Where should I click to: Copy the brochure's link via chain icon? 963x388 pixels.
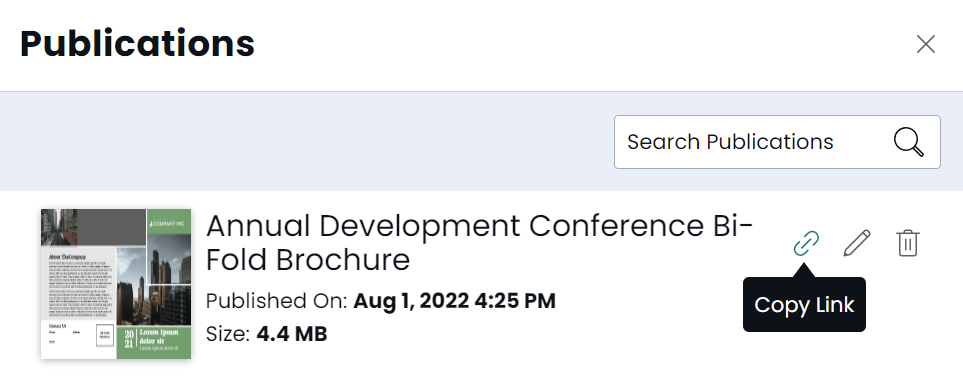coord(806,243)
